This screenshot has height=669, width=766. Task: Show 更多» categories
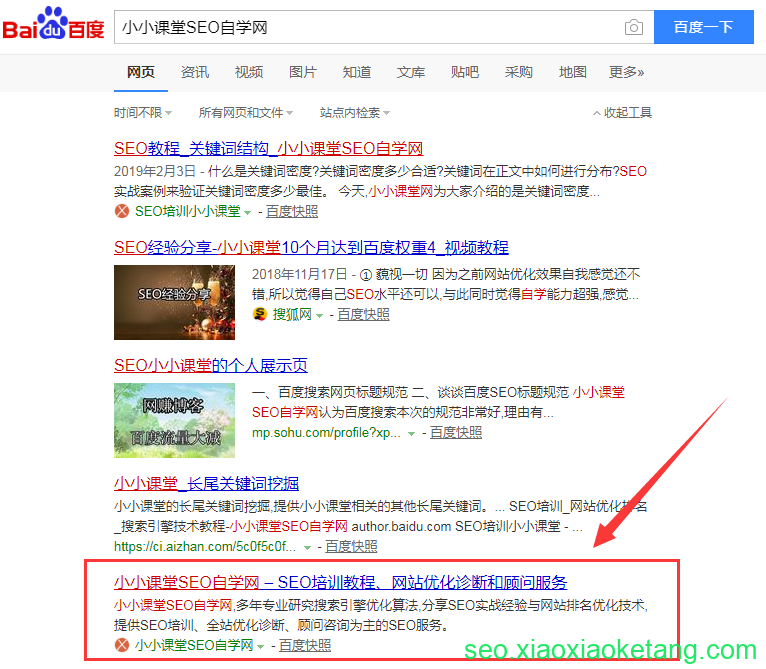click(x=626, y=72)
